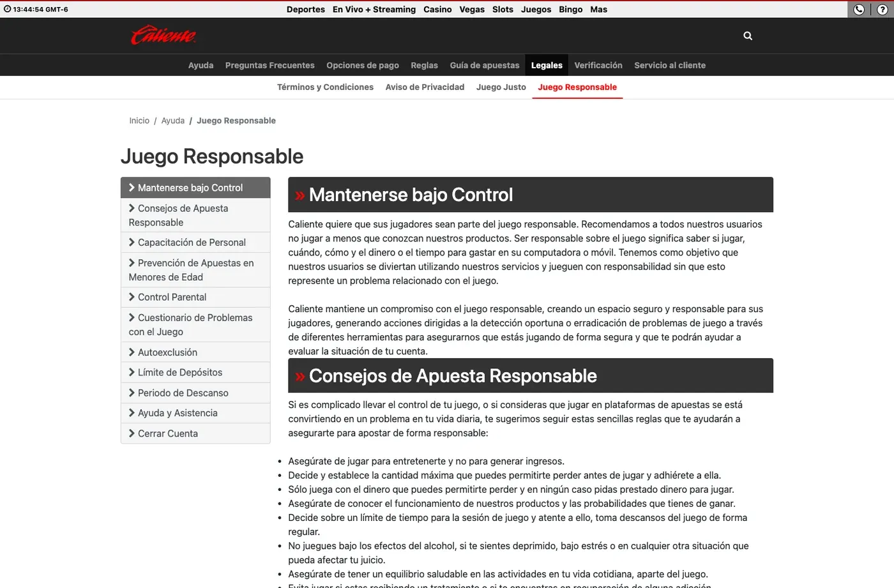The image size is (894, 588).
Task: Open the site search magnifier icon
Action: coord(748,36)
